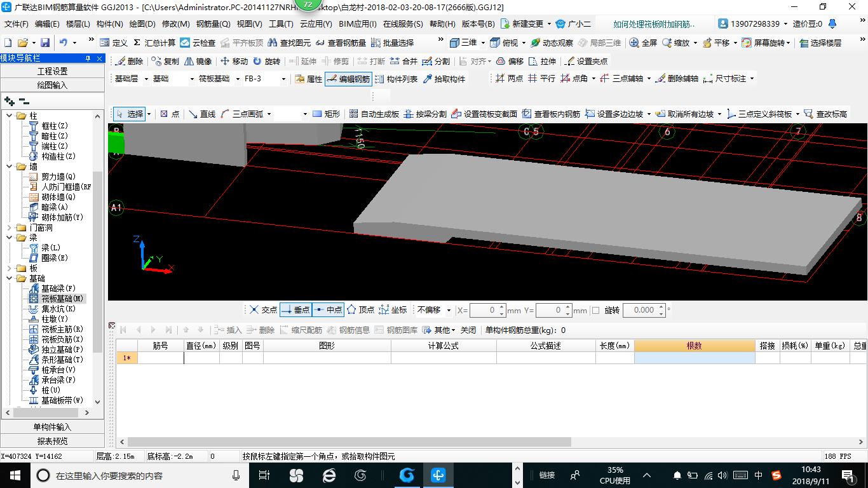Open the 帮助(H) menu
868x488 pixels.
442,24
